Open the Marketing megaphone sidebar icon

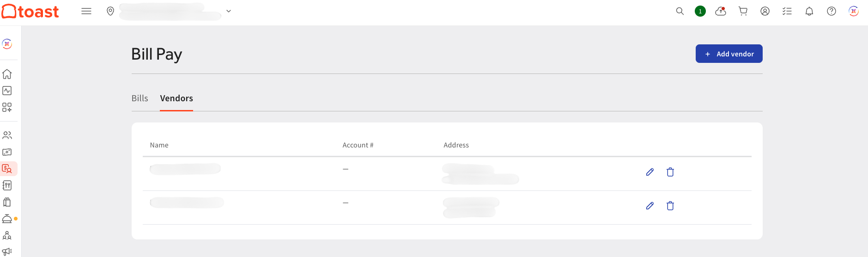(x=7, y=252)
